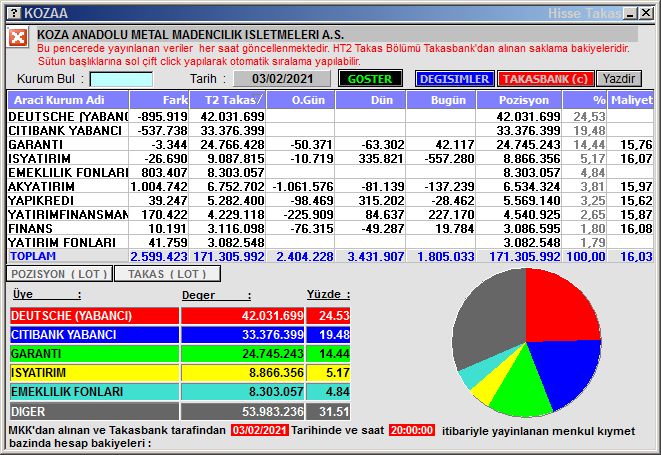This screenshot has height=455, width=661.
Task: Click the % column header
Action: [x=585, y=100]
